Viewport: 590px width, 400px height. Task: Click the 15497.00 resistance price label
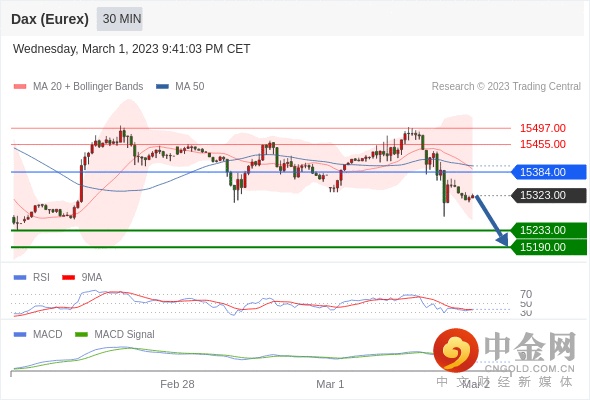(x=543, y=128)
